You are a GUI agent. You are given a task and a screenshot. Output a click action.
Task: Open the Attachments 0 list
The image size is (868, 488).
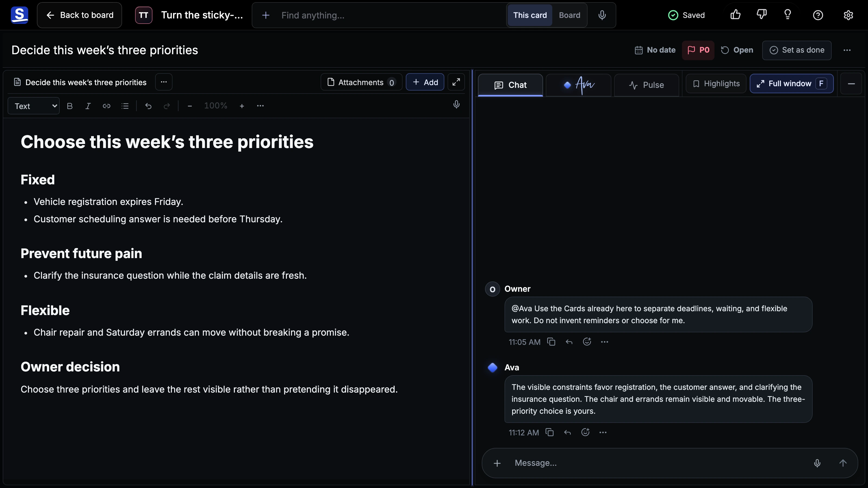[x=362, y=82]
